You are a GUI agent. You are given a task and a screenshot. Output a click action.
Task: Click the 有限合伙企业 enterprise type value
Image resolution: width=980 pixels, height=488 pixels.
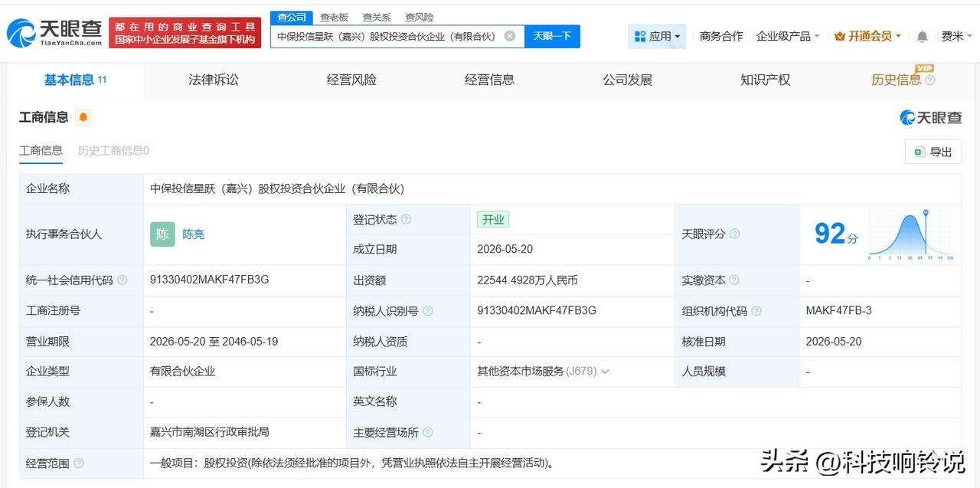[x=182, y=372]
